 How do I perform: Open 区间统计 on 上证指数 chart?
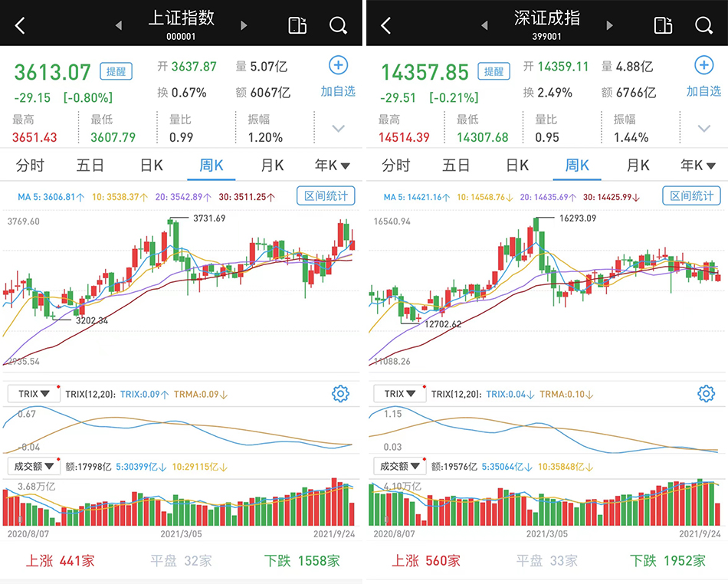pyautogui.click(x=326, y=196)
